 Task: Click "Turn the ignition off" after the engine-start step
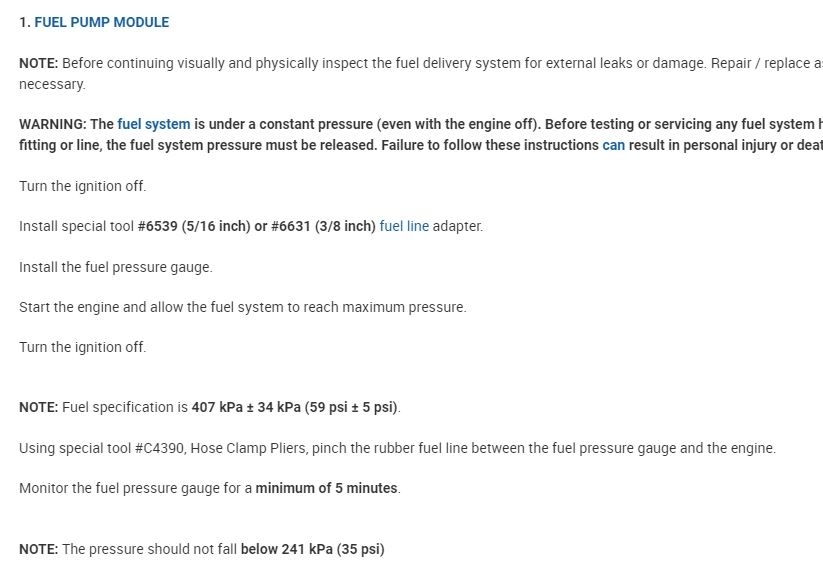pos(82,347)
